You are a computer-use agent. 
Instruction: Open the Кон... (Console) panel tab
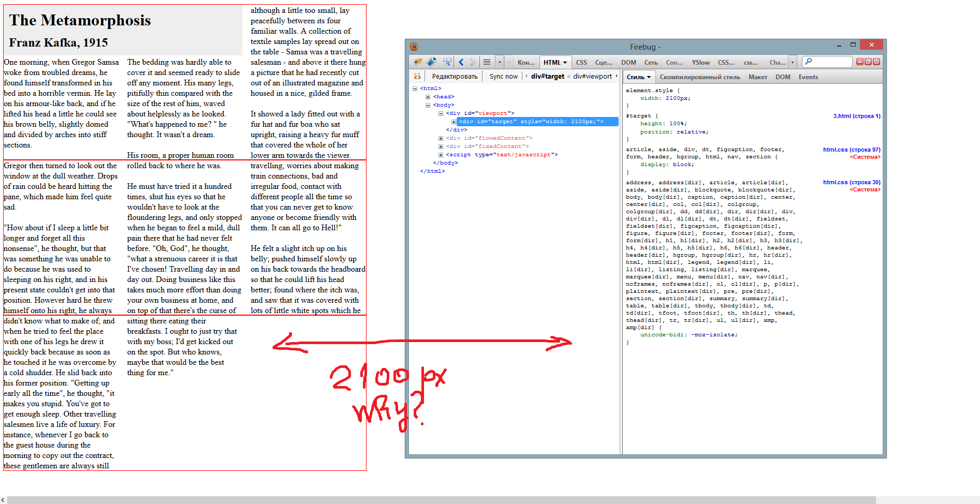[526, 62]
